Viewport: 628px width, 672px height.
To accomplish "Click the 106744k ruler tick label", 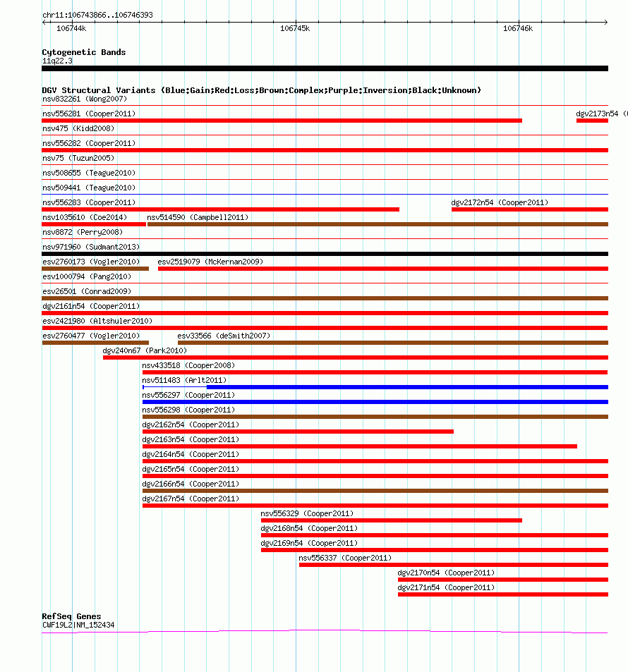I will (x=71, y=29).
